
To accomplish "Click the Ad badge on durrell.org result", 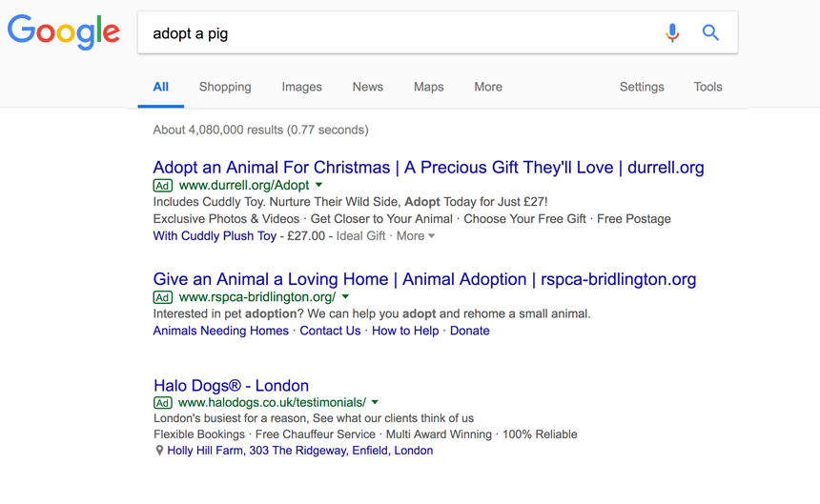I will (162, 185).
